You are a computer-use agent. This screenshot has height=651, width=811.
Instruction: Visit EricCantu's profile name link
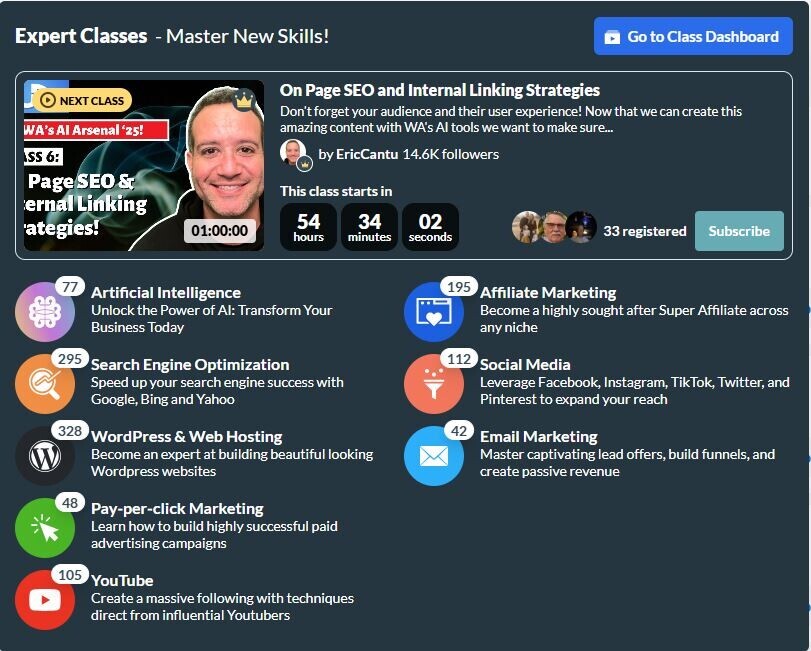pyautogui.click(x=367, y=154)
